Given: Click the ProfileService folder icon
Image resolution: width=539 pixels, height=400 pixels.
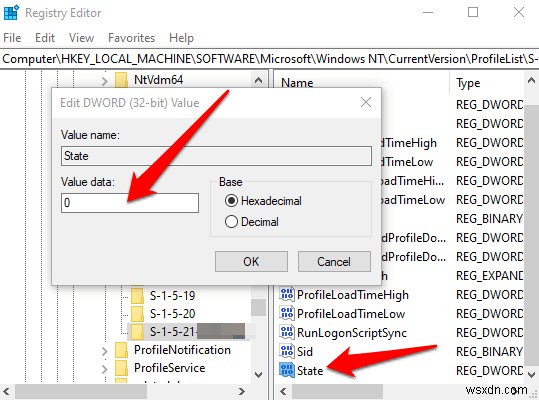Looking at the screenshot, I should click(x=121, y=368).
